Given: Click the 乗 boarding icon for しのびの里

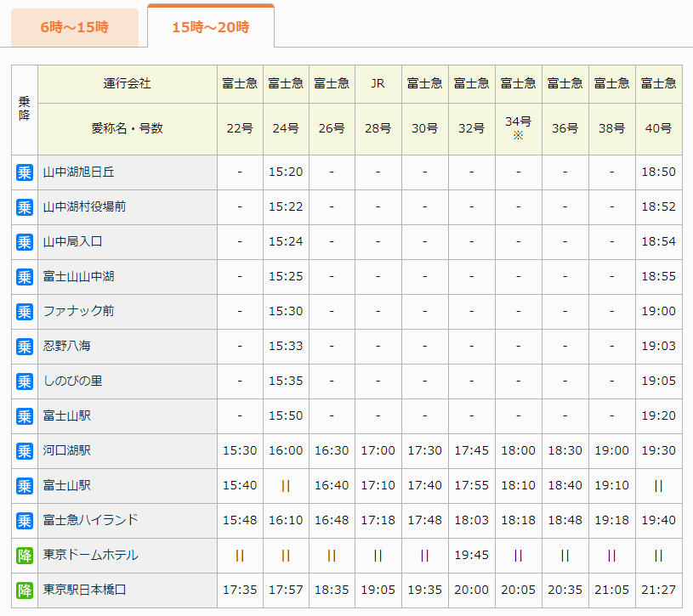Looking at the screenshot, I should pyautogui.click(x=25, y=381).
